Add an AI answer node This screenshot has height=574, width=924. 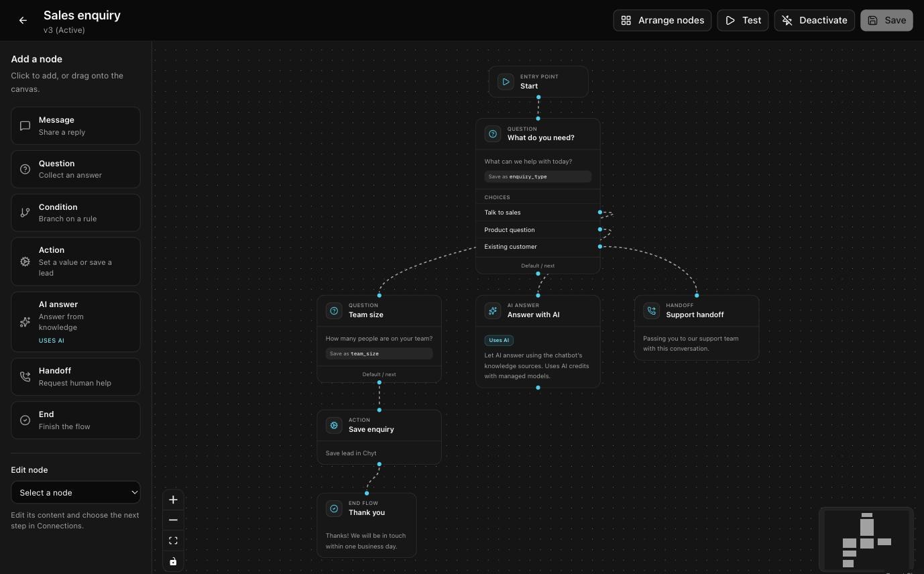click(76, 322)
